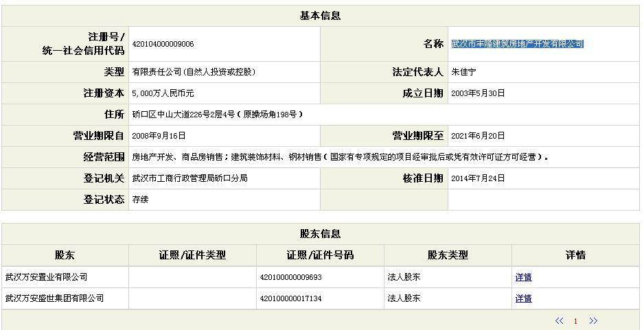Screen dimensions: 644x330
Task: Click approval date 2014年7月24日
Action: [478, 178]
